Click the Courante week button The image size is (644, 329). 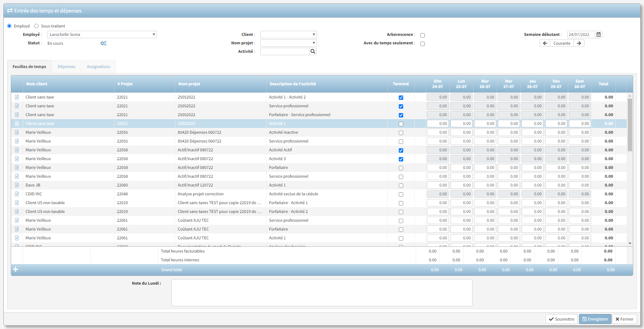562,43
